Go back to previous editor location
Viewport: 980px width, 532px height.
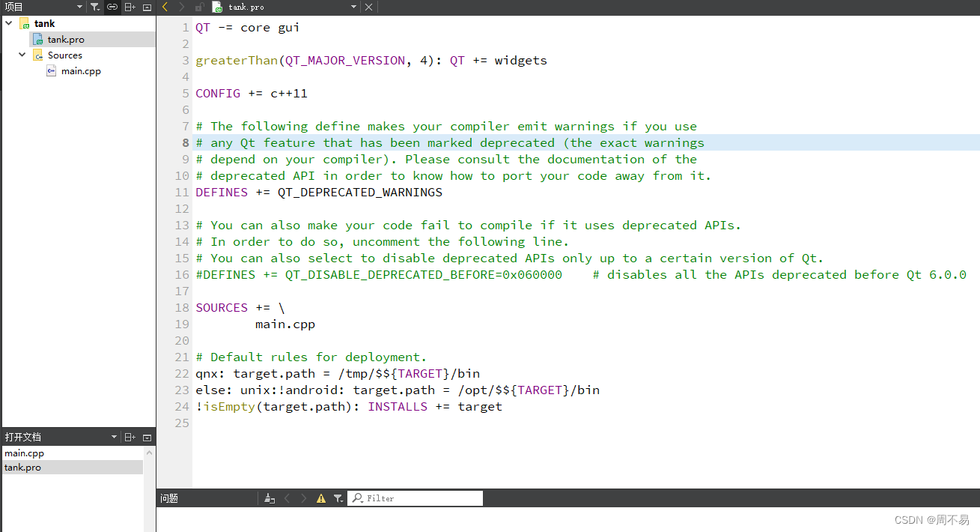click(165, 7)
